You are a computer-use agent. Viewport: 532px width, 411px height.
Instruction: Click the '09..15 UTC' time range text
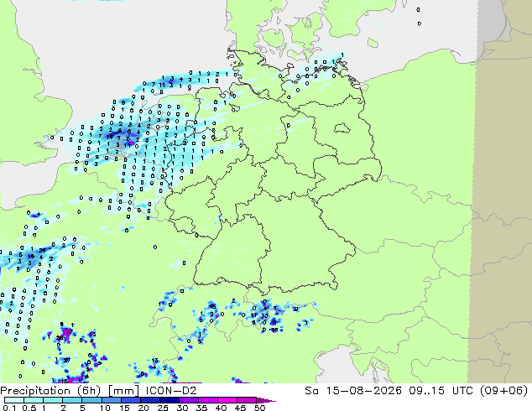tap(442, 391)
